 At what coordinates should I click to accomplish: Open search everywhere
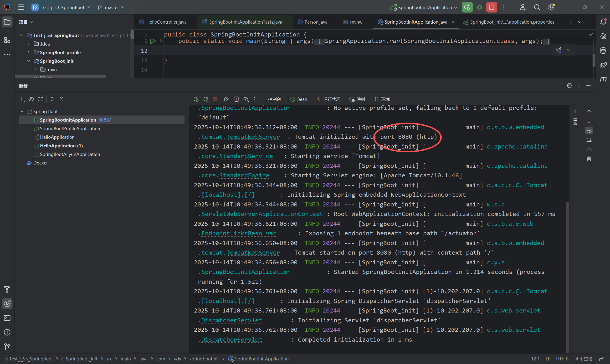[x=537, y=7]
